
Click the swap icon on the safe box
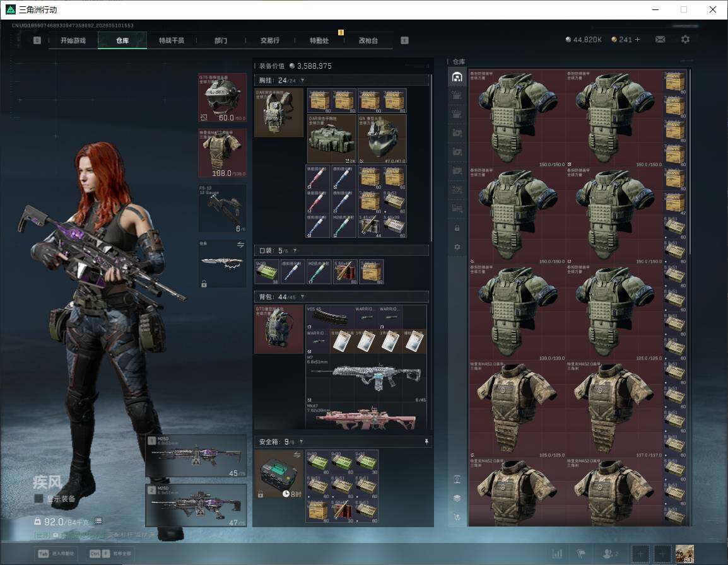click(296, 455)
